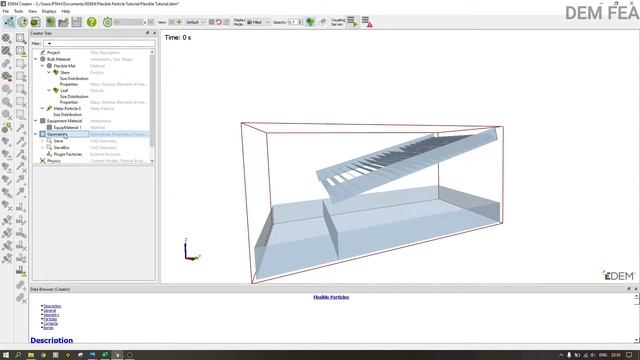This screenshot has width=640, height=360.
Task: Open the File menu
Action: [x=6, y=11]
